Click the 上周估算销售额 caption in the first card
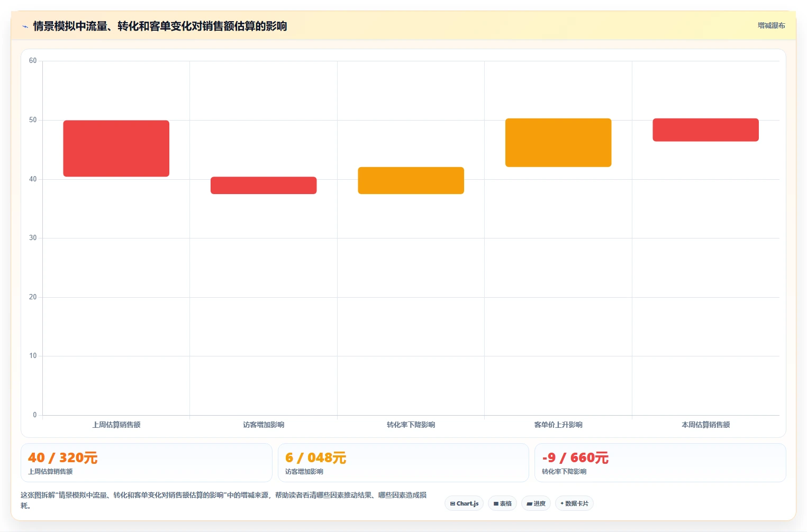 50,472
